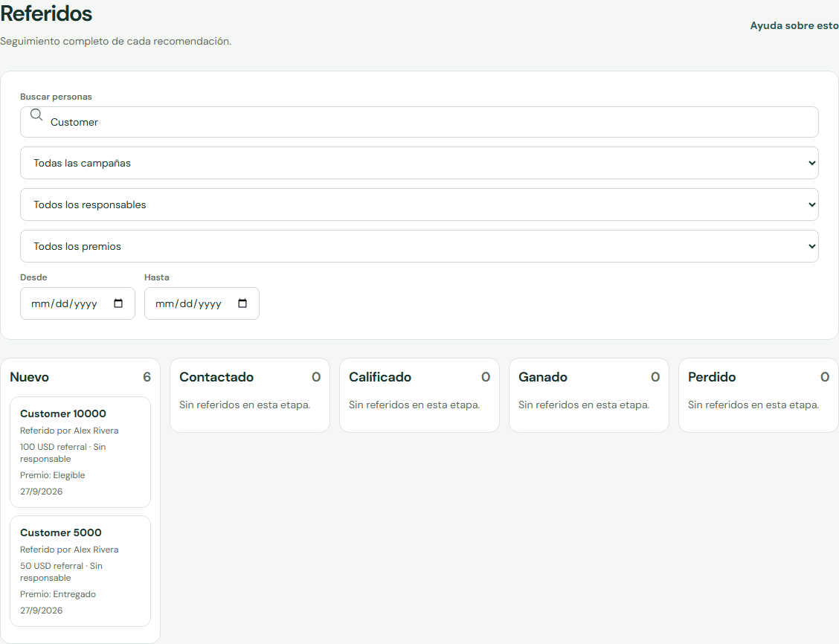Viewport: 839px width, 644px height.
Task: Click the Referidos page title
Action: pos(47,13)
